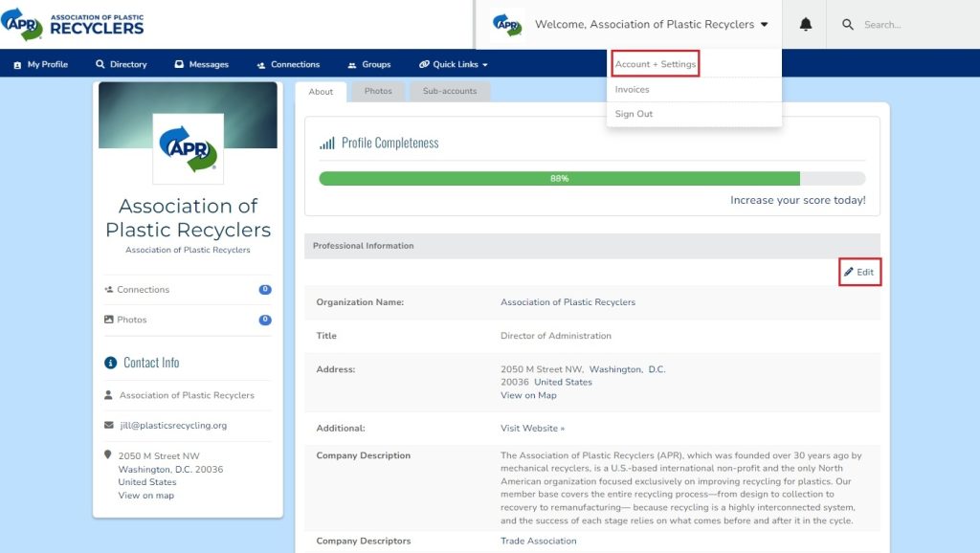980x553 pixels.
Task: Click the United States link in Address
Action: pos(563,382)
